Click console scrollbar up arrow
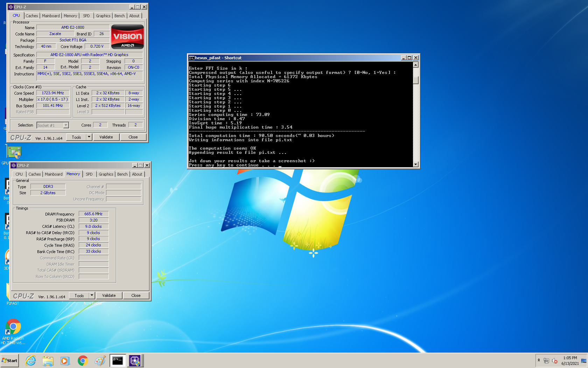The width and height of the screenshot is (588, 368). pyautogui.click(x=416, y=65)
